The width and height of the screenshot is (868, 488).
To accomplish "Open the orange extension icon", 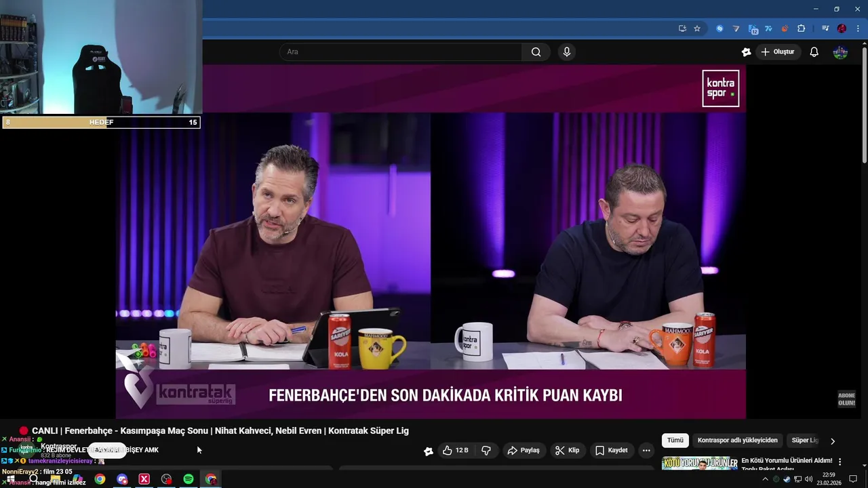I will 785,28.
